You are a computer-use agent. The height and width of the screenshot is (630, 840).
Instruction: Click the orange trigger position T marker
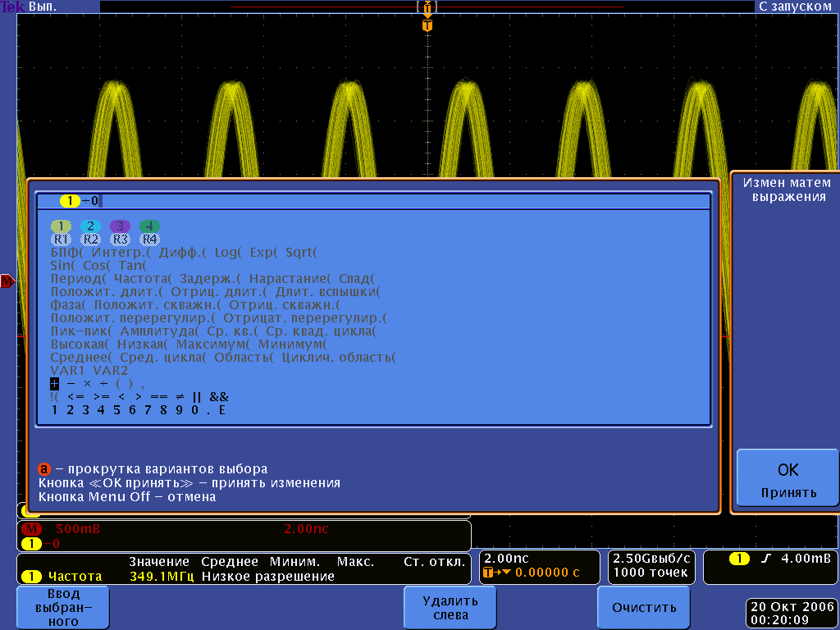(x=427, y=25)
